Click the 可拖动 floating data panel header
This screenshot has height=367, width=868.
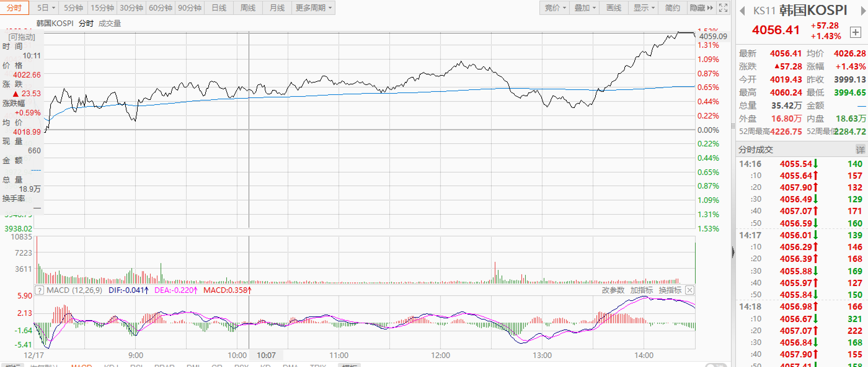click(22, 37)
